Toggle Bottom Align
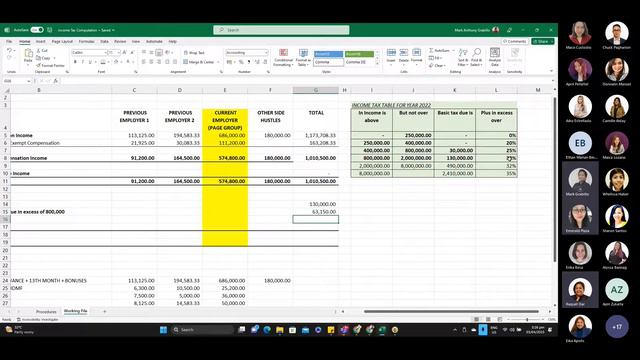Viewport: 640px width, 360px height. 159,53
